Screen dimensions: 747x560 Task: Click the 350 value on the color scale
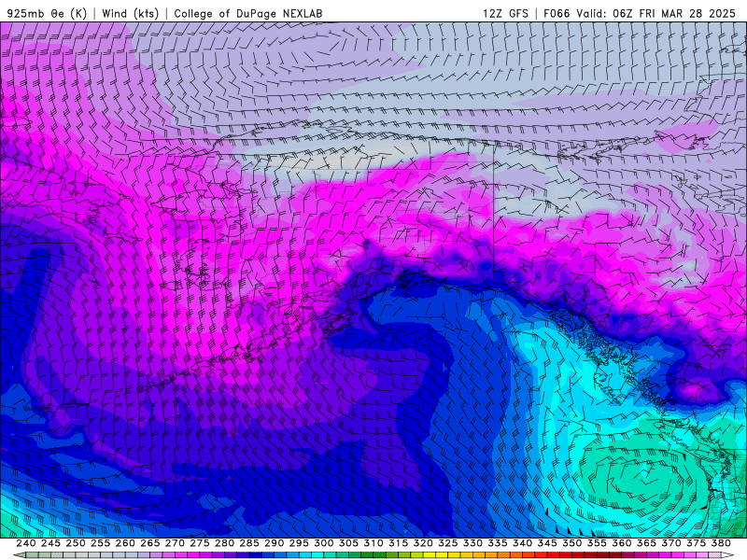click(571, 543)
